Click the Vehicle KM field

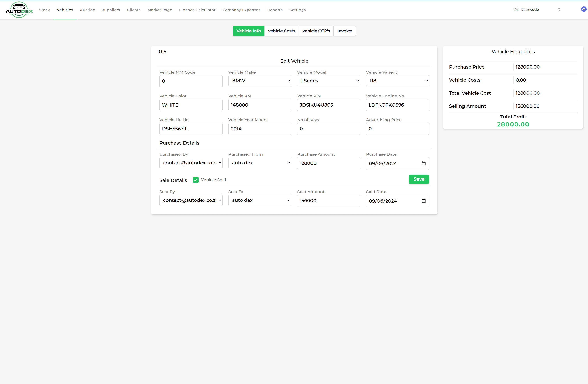tap(260, 105)
